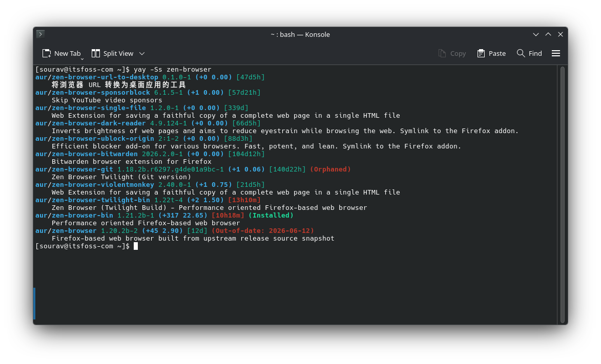The image size is (601, 364).
Task: Open the New Tab dropdown arrow
Action: tap(82, 59)
